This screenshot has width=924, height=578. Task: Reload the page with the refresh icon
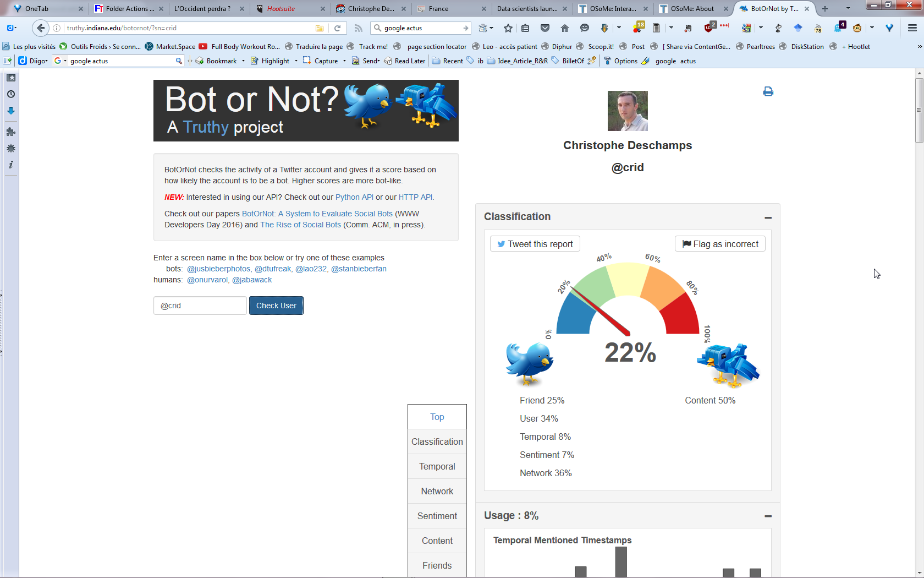(x=337, y=28)
